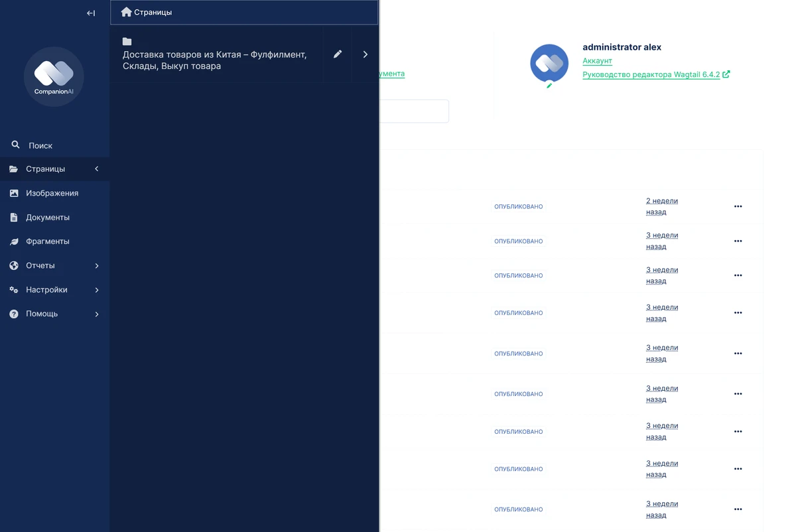
Task: Open Документы in the sidebar
Action: pyautogui.click(x=48, y=218)
